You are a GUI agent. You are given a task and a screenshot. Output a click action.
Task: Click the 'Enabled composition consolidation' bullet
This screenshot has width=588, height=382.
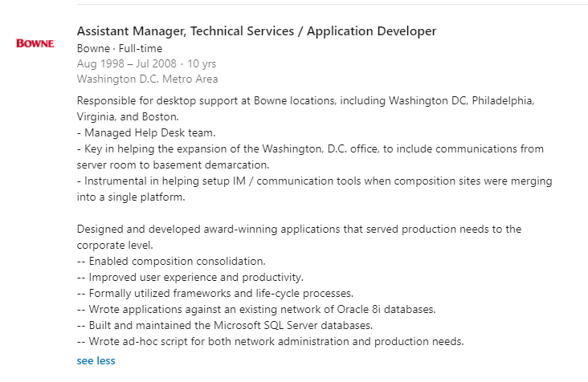click(171, 262)
